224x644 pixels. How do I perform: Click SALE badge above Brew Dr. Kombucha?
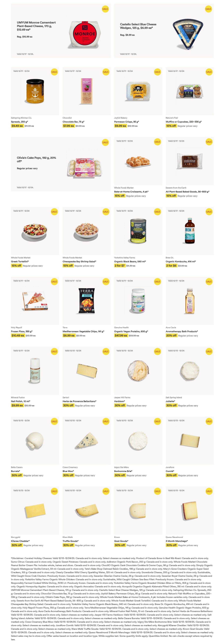click(209, 212)
